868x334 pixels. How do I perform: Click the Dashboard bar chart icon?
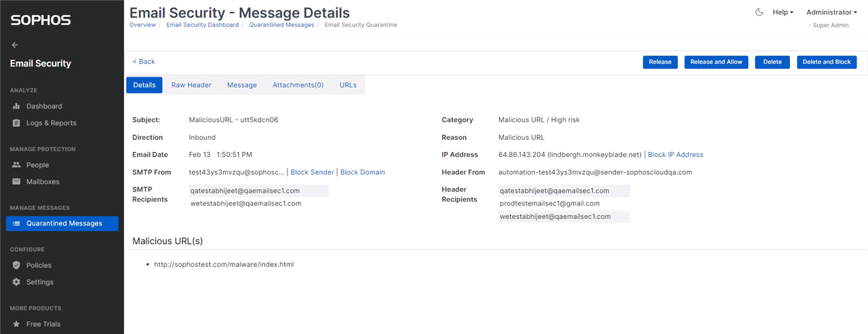(x=16, y=106)
